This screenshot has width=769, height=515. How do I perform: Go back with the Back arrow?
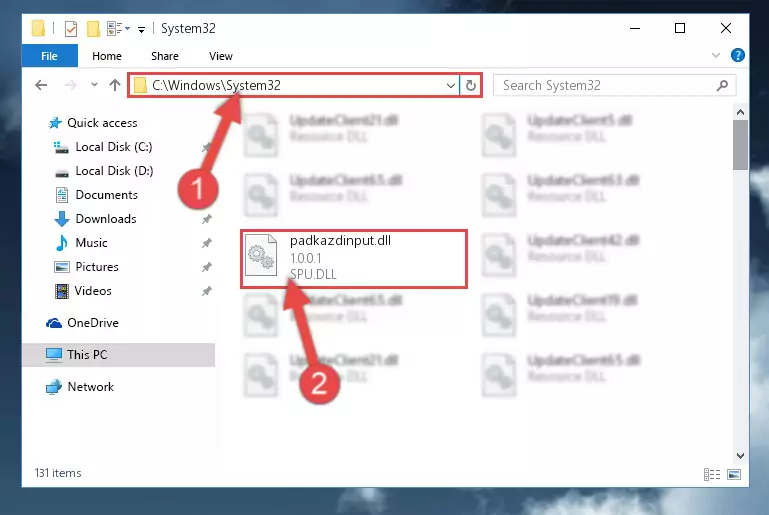click(x=41, y=85)
